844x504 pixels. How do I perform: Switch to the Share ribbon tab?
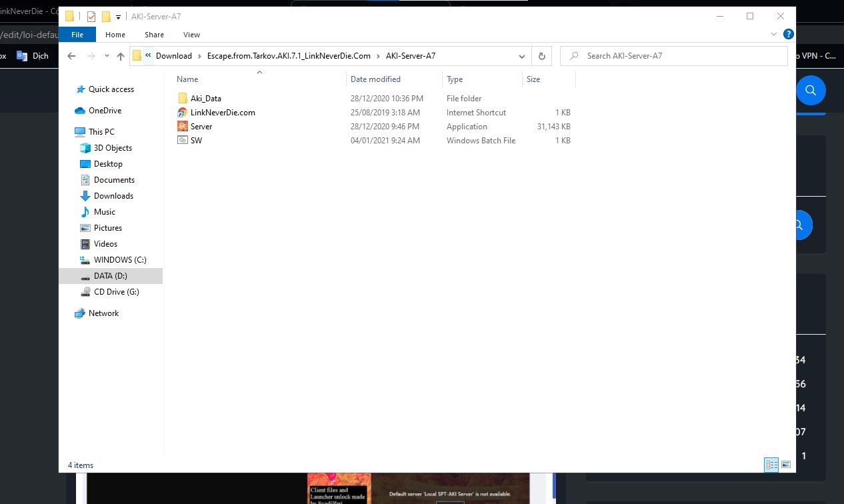tap(154, 35)
